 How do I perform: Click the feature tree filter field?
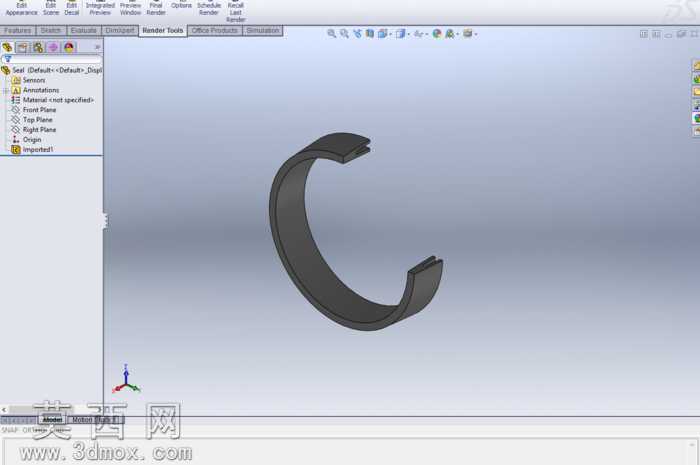[x=52, y=59]
